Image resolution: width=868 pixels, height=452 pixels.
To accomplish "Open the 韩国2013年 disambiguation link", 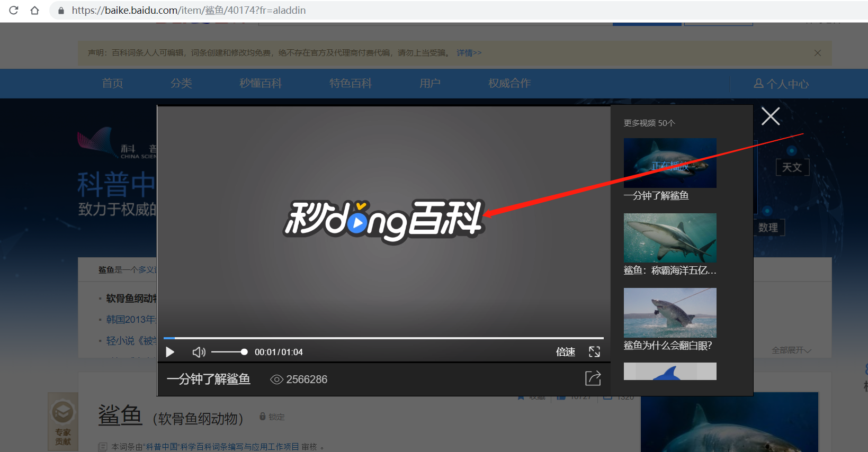I will point(131,320).
